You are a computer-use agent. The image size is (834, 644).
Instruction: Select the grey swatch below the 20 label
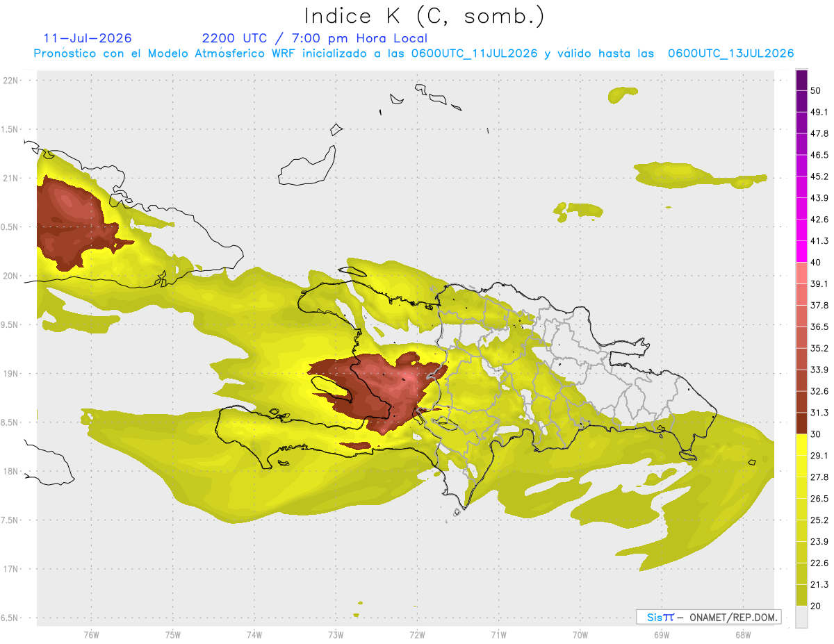click(801, 617)
